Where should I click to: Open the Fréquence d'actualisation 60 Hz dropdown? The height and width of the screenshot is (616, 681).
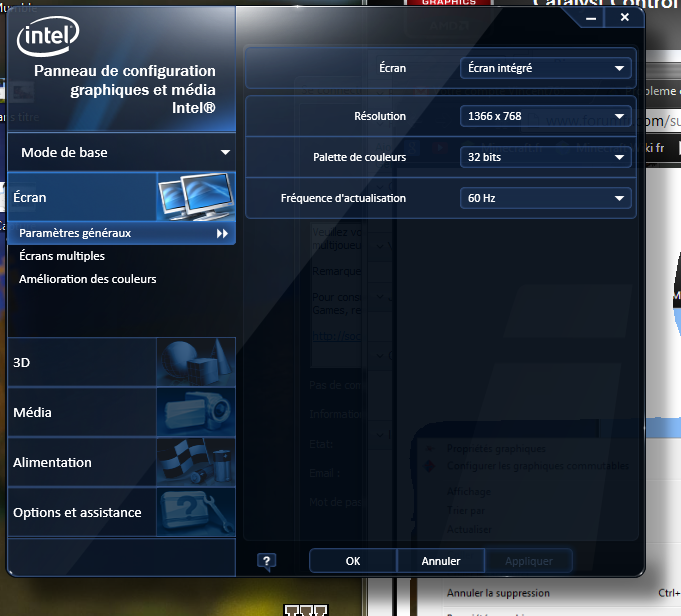[x=545, y=198]
